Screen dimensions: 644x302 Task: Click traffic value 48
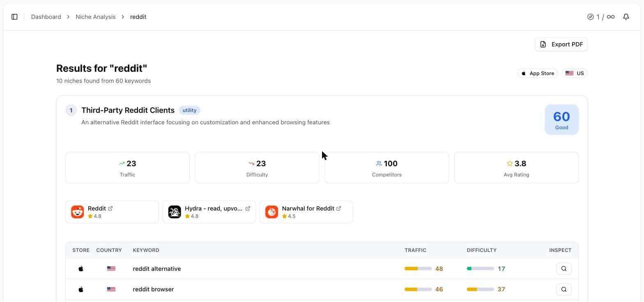[439, 269]
